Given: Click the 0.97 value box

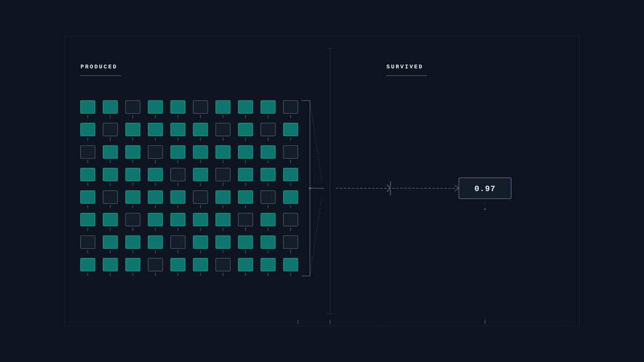Looking at the screenshot, I should [485, 188].
